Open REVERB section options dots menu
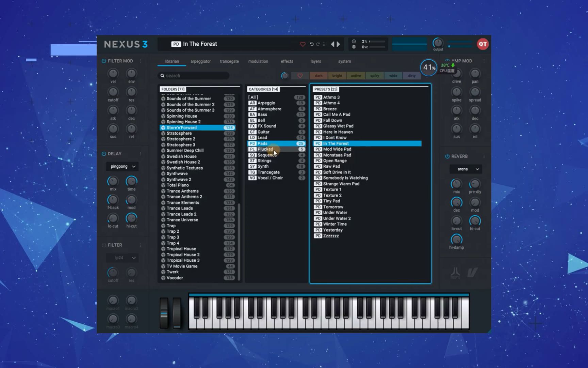This screenshot has height=368, width=588. pyautogui.click(x=484, y=156)
